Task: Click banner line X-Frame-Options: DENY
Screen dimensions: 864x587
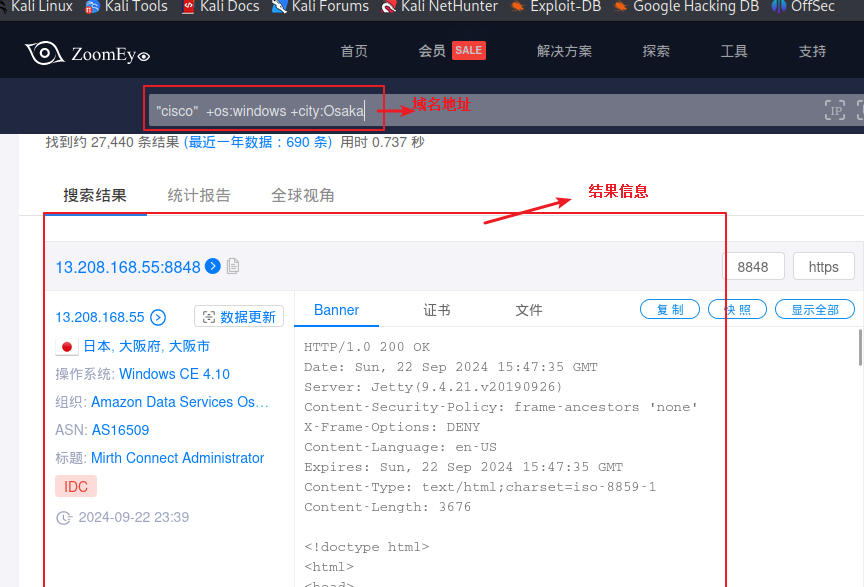Action: [x=392, y=427]
